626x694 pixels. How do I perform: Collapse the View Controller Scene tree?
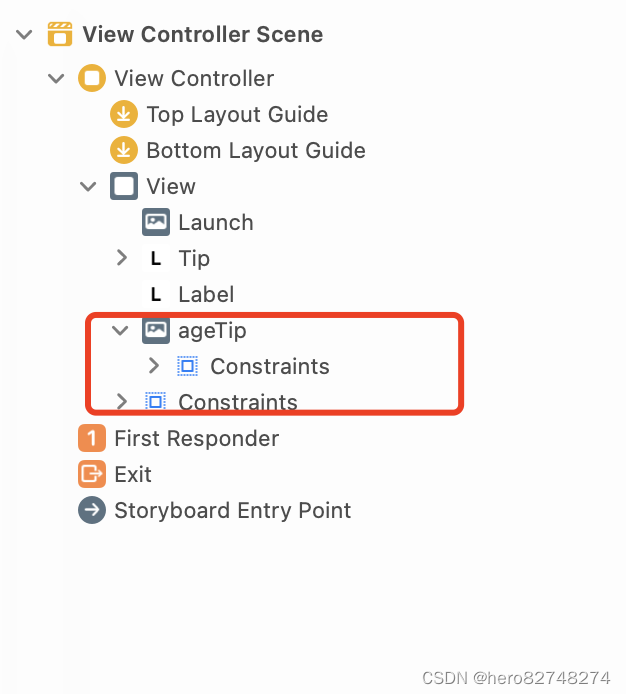tap(24, 34)
